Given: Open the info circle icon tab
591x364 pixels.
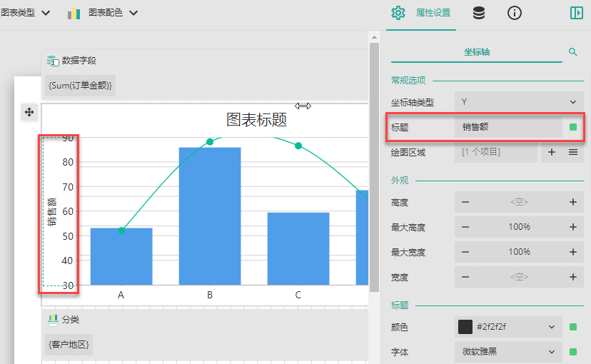Looking at the screenshot, I should coord(515,13).
